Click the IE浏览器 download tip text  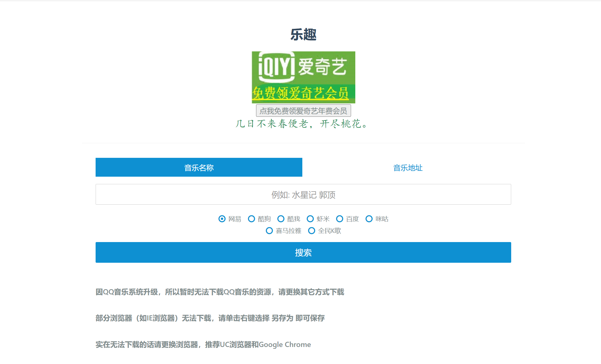(210, 318)
